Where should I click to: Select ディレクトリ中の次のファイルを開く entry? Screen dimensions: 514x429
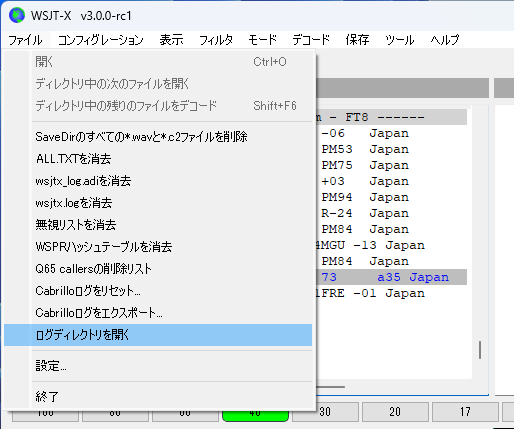click(158, 84)
